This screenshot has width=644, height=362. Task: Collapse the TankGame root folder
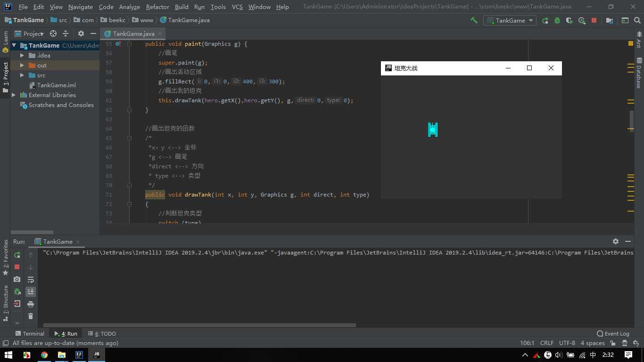click(x=14, y=46)
